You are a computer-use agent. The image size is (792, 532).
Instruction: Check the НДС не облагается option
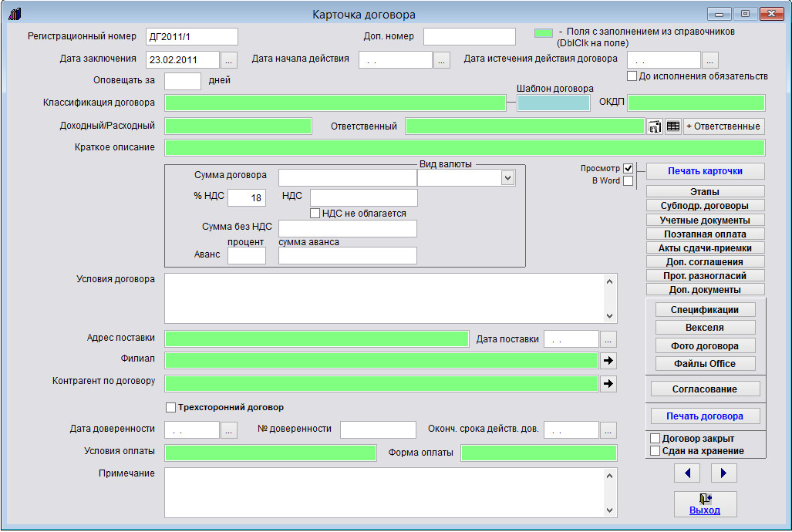[315, 214]
